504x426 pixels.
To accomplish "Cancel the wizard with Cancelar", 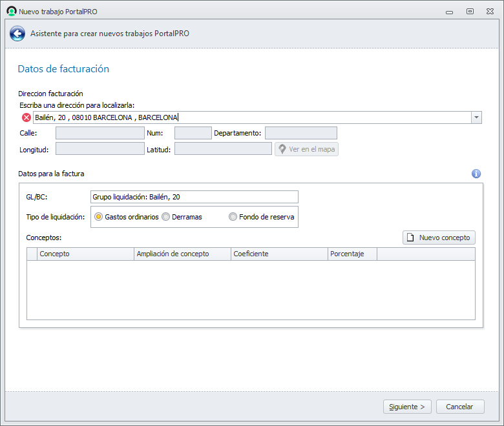I will (460, 407).
